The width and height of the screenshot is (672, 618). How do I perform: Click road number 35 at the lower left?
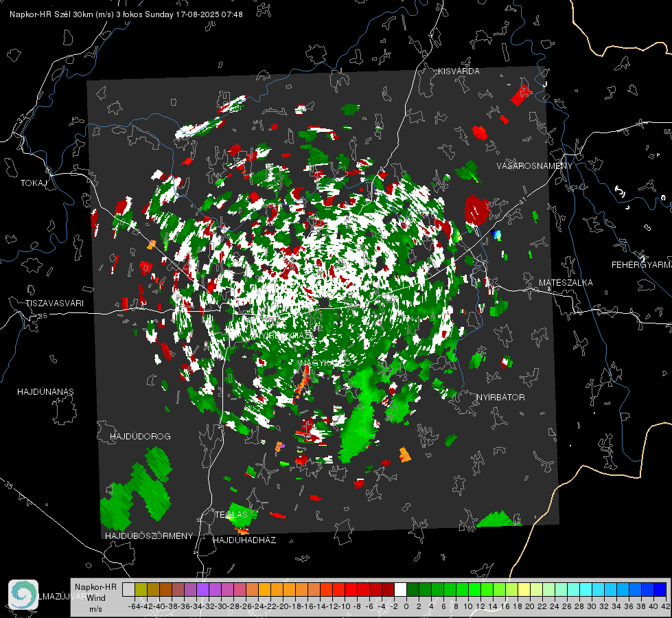pos(8,485)
